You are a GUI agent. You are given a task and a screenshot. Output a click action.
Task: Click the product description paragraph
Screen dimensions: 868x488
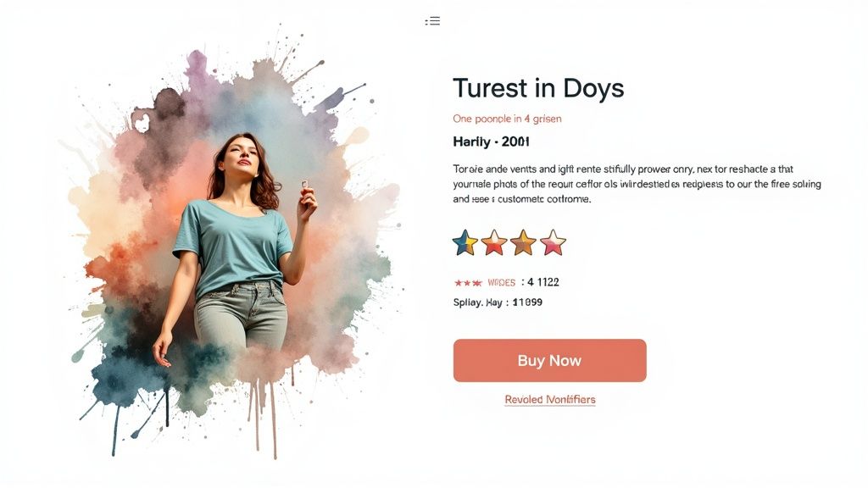pyautogui.click(x=636, y=184)
